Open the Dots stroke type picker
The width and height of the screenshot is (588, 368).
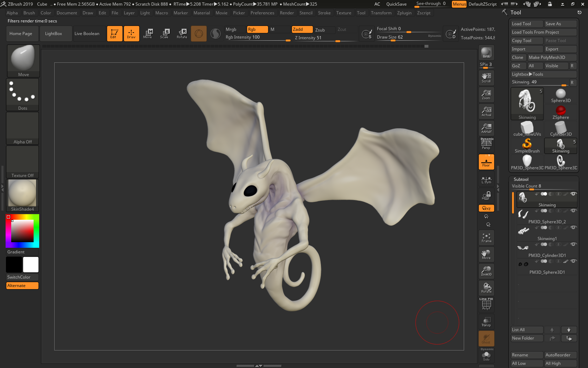[22, 94]
